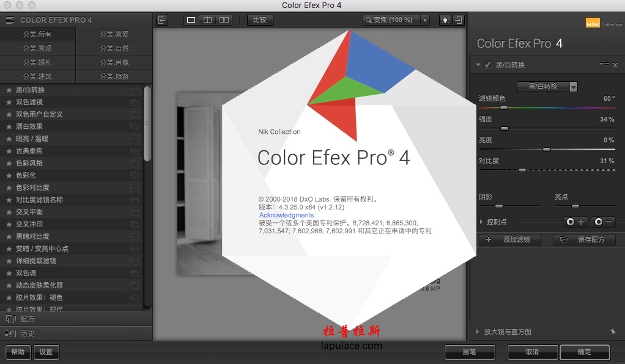
Task: Expand the 配方 section
Action: [x=76, y=319]
